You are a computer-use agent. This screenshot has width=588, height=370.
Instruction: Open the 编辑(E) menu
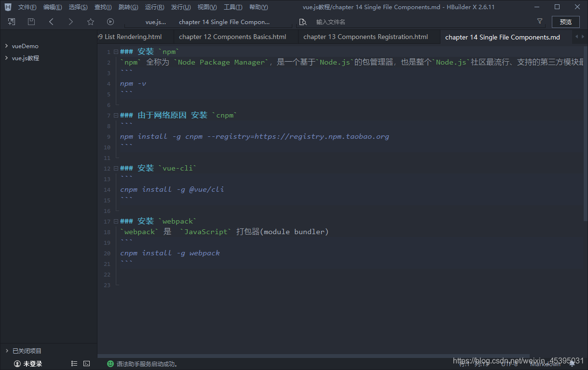[53, 7]
